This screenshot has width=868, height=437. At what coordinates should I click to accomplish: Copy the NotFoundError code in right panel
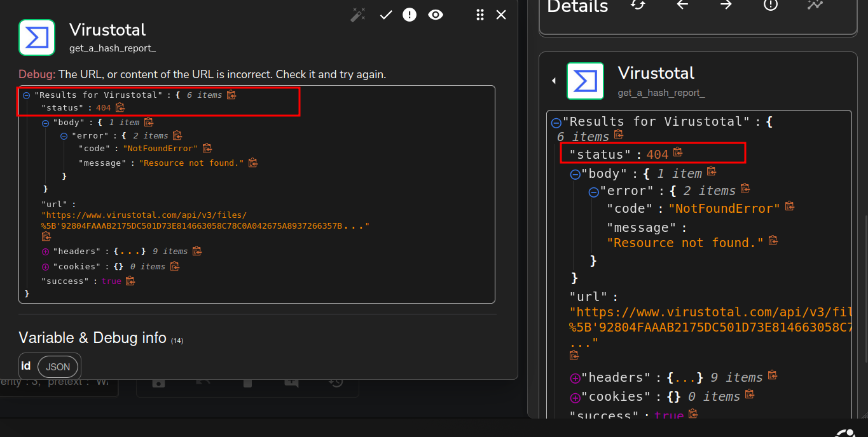[790, 206]
